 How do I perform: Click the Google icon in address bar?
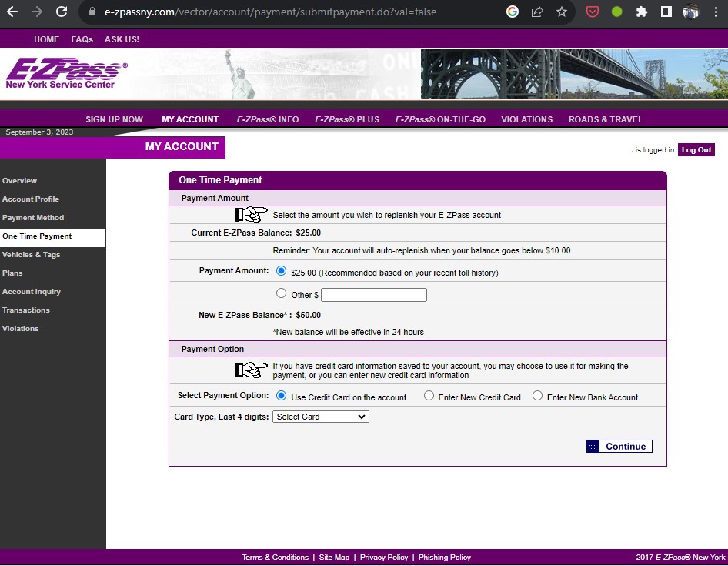[x=512, y=12]
